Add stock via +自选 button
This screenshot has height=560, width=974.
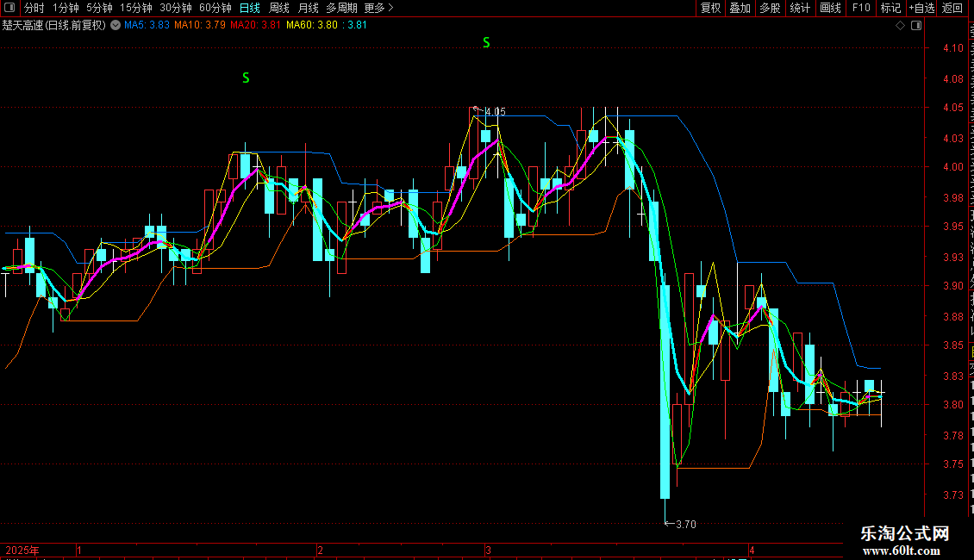coord(921,8)
